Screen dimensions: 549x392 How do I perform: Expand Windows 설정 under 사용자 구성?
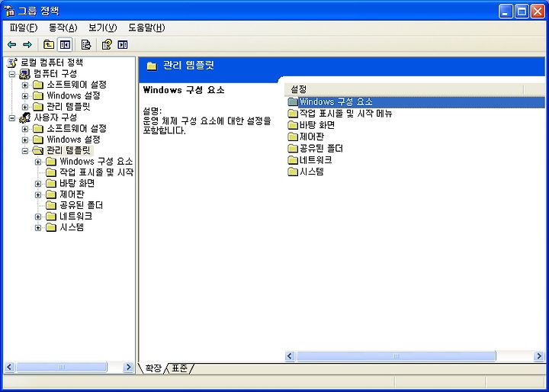[x=25, y=140]
